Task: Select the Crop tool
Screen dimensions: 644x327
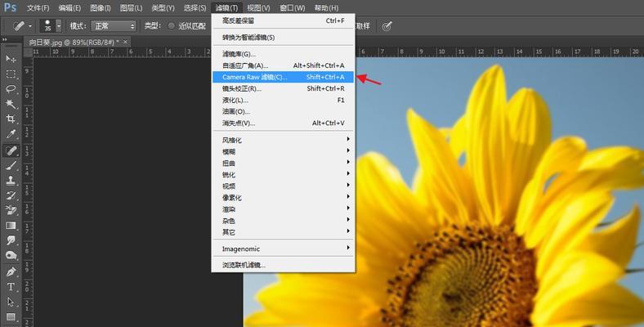Action: click(x=11, y=119)
